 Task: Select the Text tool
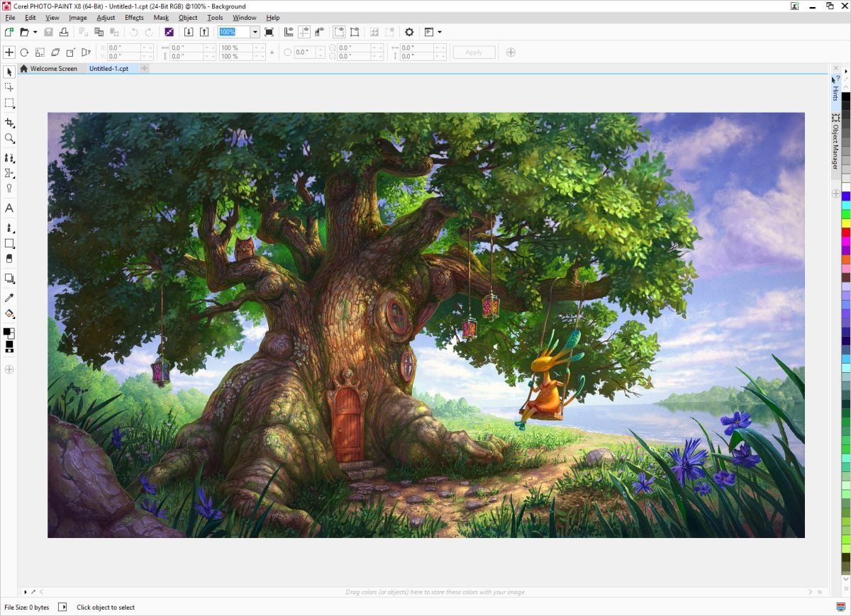coord(9,208)
